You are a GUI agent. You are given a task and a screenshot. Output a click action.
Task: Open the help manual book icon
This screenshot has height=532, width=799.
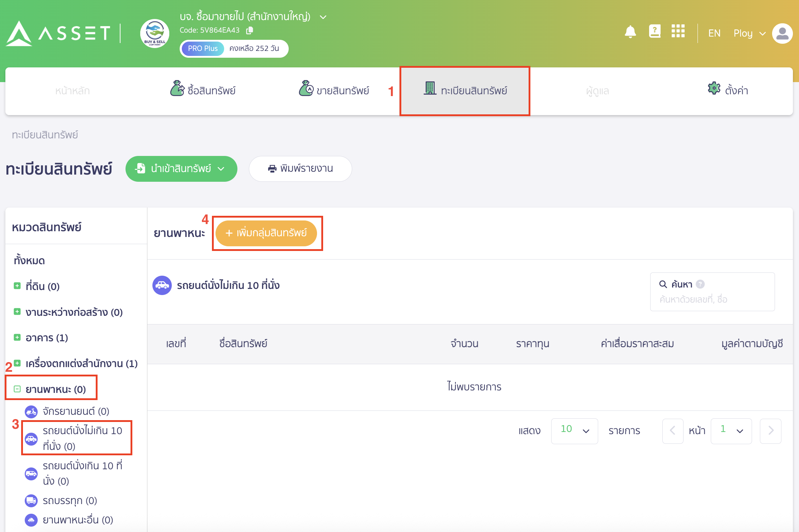click(654, 32)
